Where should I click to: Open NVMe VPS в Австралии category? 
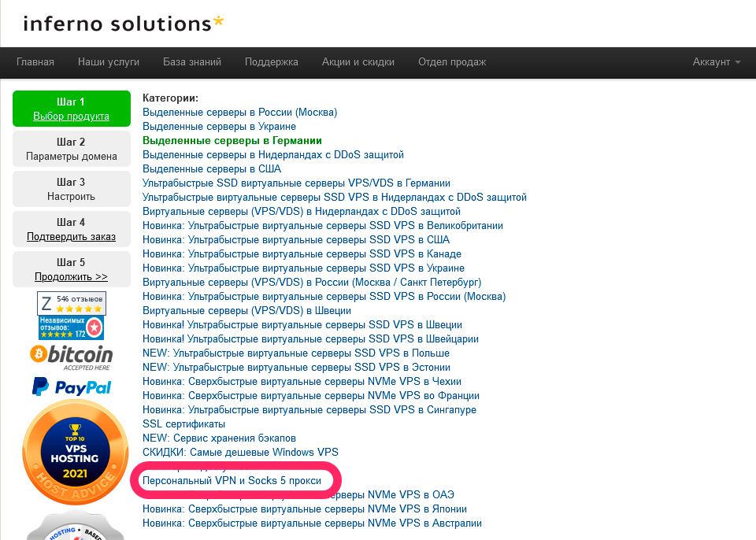tap(312, 523)
